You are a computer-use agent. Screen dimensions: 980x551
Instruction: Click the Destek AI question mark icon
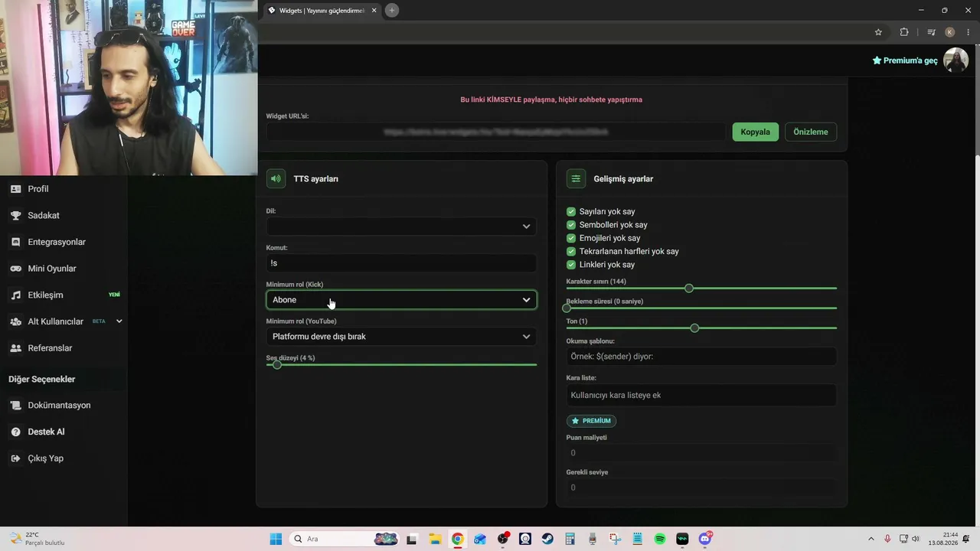tap(15, 432)
